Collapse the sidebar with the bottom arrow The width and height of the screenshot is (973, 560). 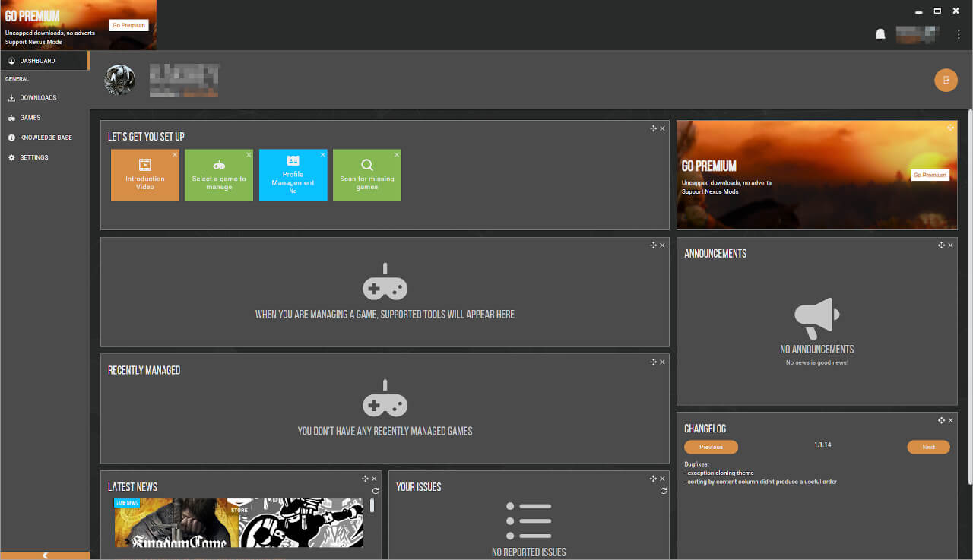(x=45, y=555)
